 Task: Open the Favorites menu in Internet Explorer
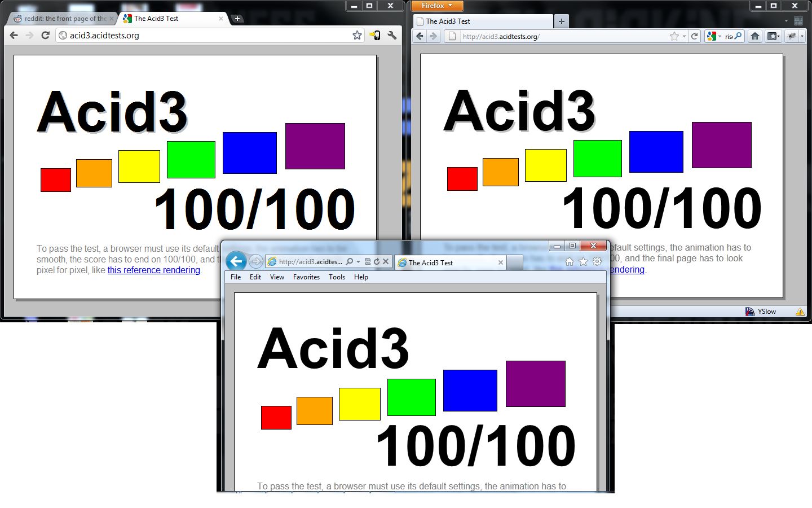coord(306,277)
